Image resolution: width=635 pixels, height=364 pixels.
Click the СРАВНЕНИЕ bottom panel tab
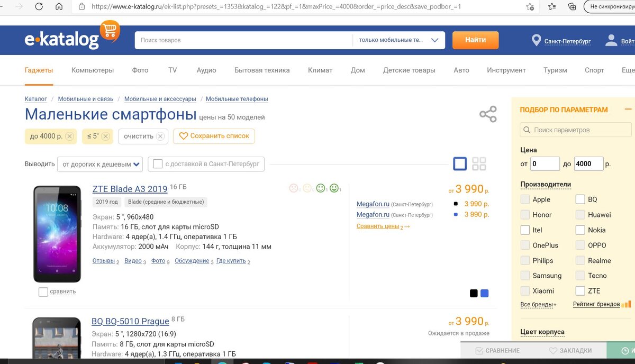point(497,350)
